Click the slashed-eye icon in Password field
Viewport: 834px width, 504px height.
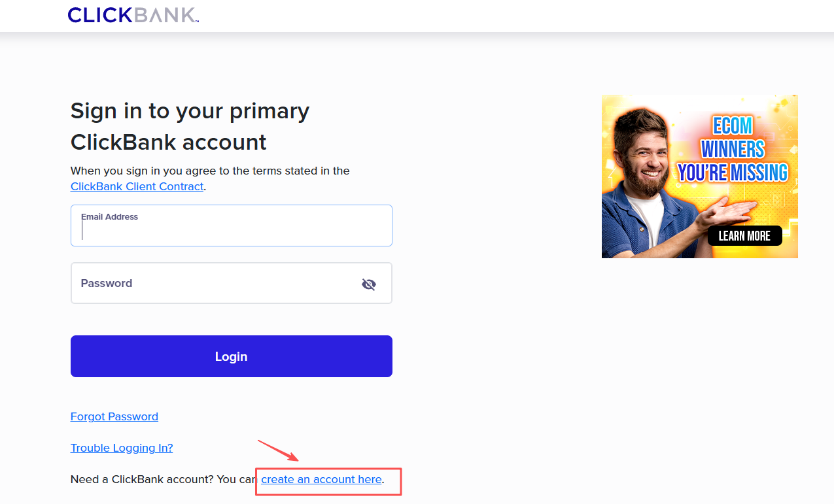pyautogui.click(x=369, y=284)
